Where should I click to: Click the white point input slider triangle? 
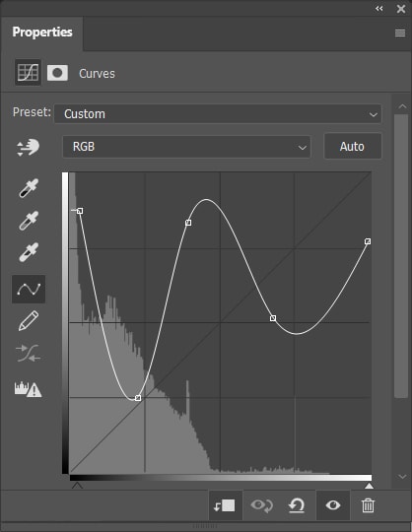(x=369, y=486)
